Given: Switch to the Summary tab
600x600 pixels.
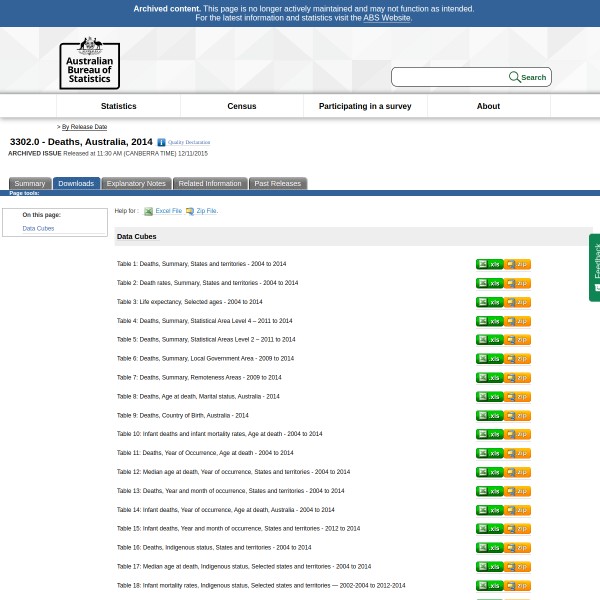Looking at the screenshot, I should tap(30, 184).
